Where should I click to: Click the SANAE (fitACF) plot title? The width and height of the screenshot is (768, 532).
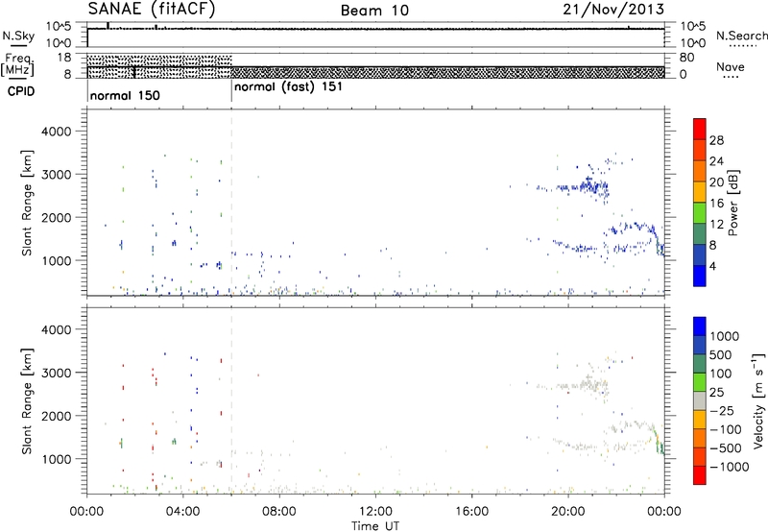coord(152,9)
